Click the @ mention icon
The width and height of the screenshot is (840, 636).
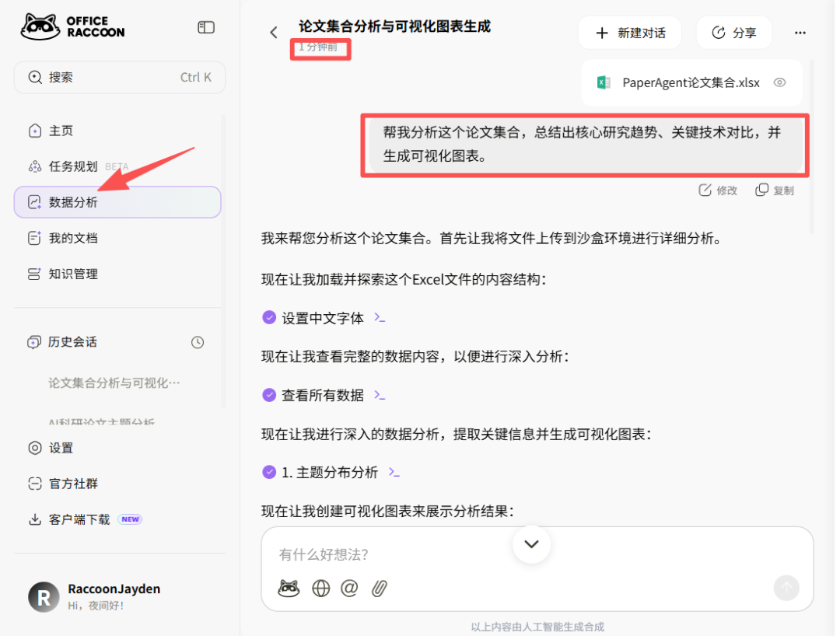pyautogui.click(x=349, y=589)
